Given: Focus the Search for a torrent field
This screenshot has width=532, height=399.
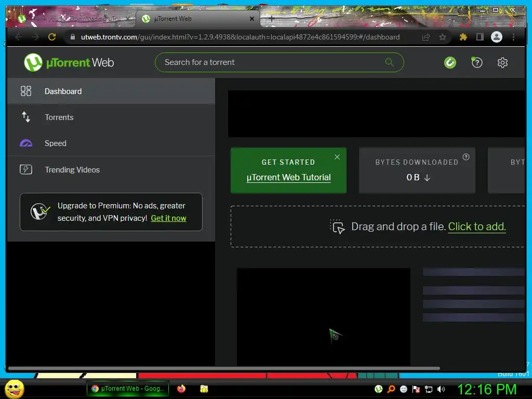Looking at the screenshot, I should [x=279, y=62].
